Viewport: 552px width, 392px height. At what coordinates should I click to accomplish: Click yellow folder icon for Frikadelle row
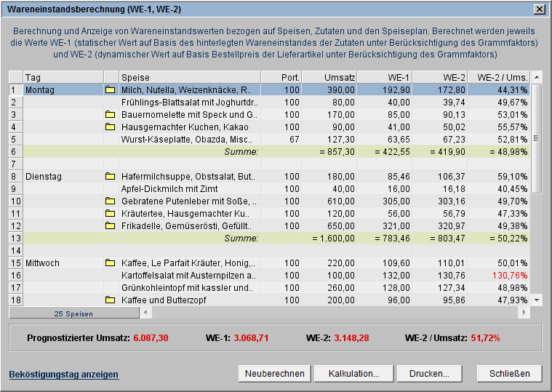[111, 226]
